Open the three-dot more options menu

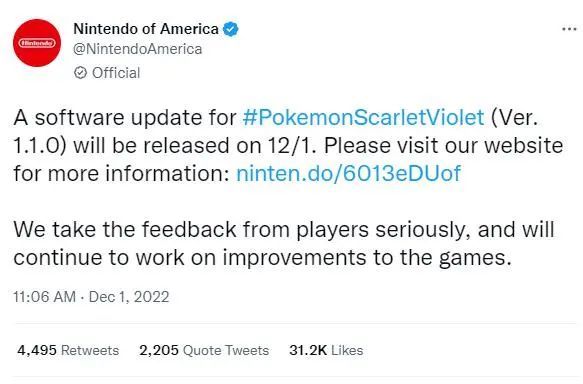[569, 29]
